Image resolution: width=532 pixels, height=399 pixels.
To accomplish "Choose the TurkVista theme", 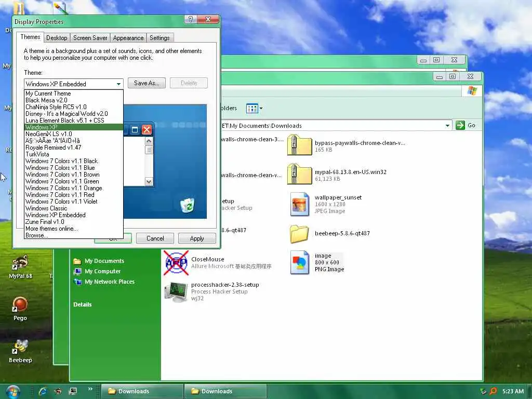I will (x=74, y=154).
